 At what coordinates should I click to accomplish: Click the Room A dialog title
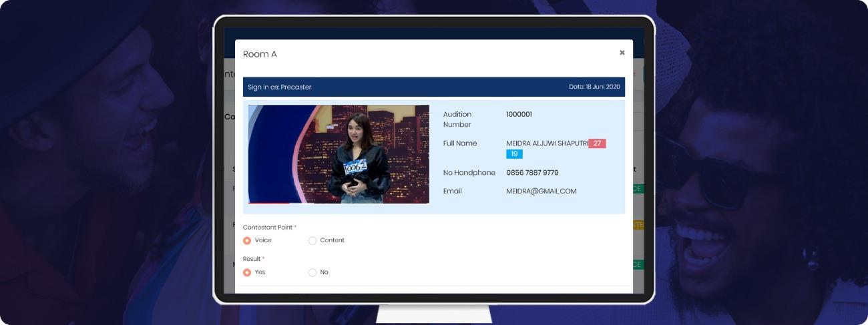260,54
